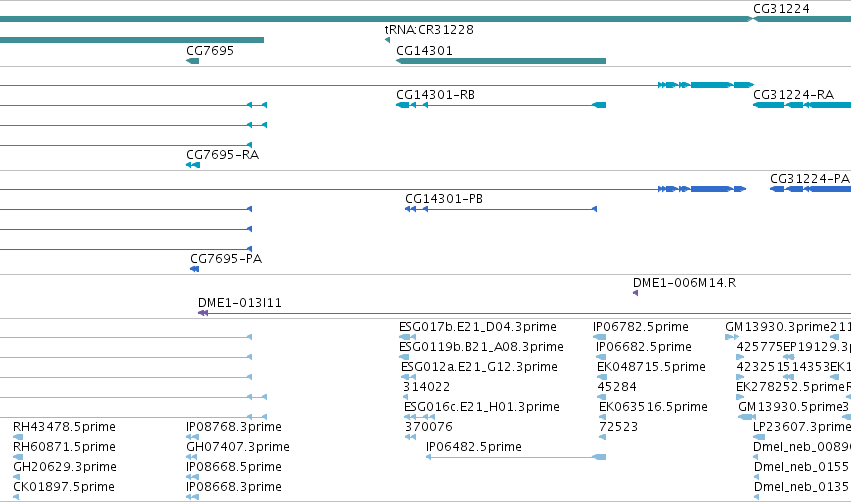851x502 pixels.
Task: Click the IP06482.5prime label
Action: point(474,447)
